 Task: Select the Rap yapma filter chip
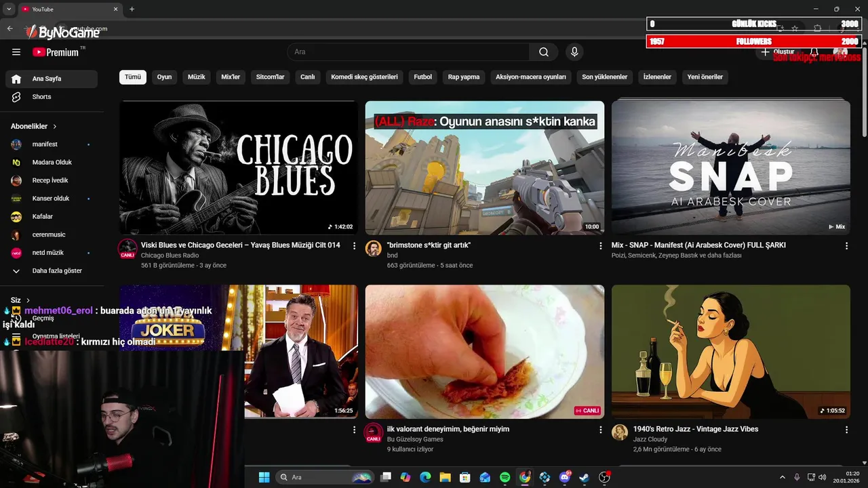pyautogui.click(x=464, y=77)
